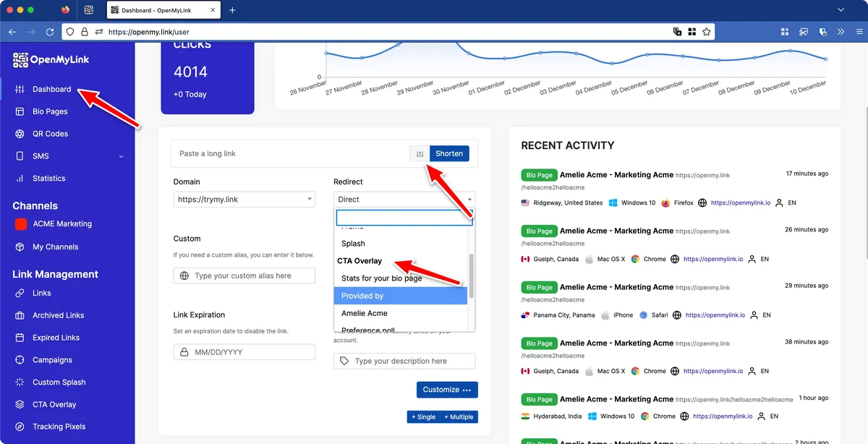The height and width of the screenshot is (444, 868).
Task: Click the padlock site info icon
Action: (x=85, y=32)
